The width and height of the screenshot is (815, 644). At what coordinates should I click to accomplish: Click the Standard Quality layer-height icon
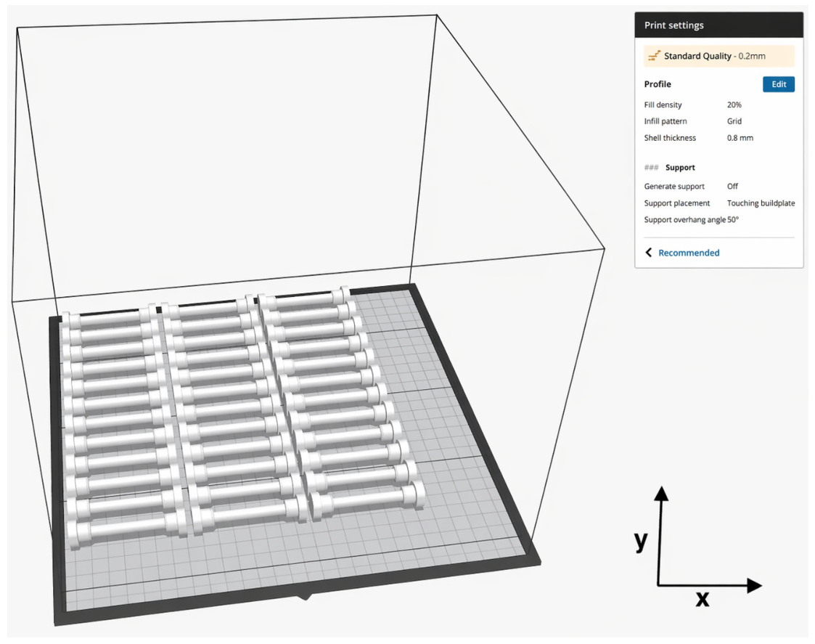point(654,56)
